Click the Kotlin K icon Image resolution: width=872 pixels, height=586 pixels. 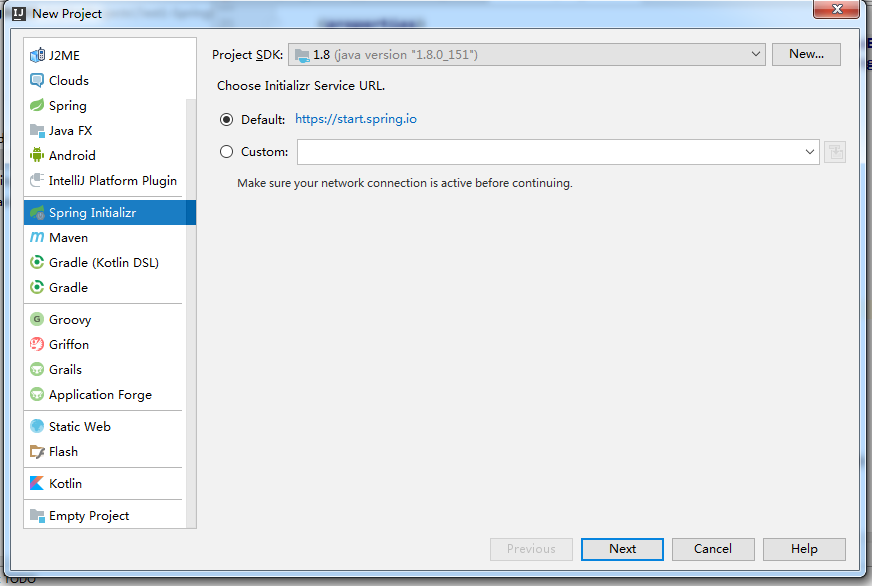[37, 483]
